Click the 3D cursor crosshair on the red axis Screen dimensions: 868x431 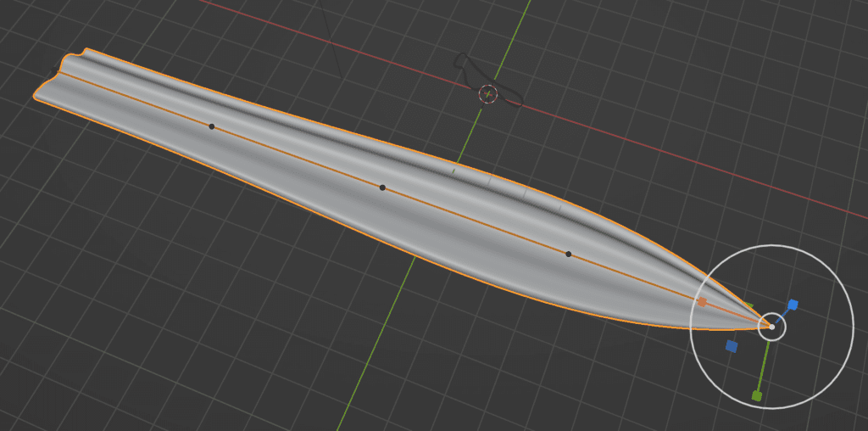tap(488, 94)
